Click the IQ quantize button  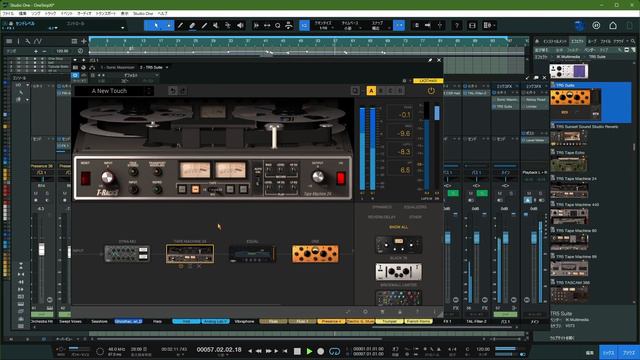[x=304, y=25]
